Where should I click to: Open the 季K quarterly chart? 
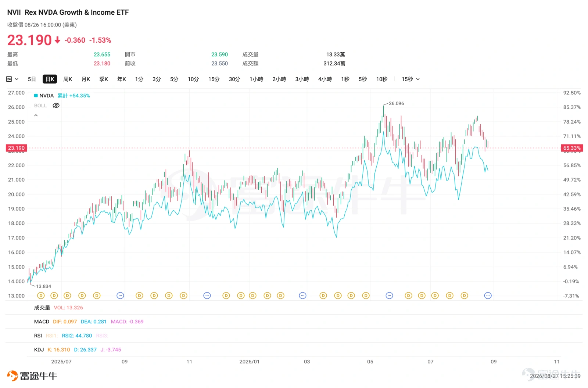104,79
